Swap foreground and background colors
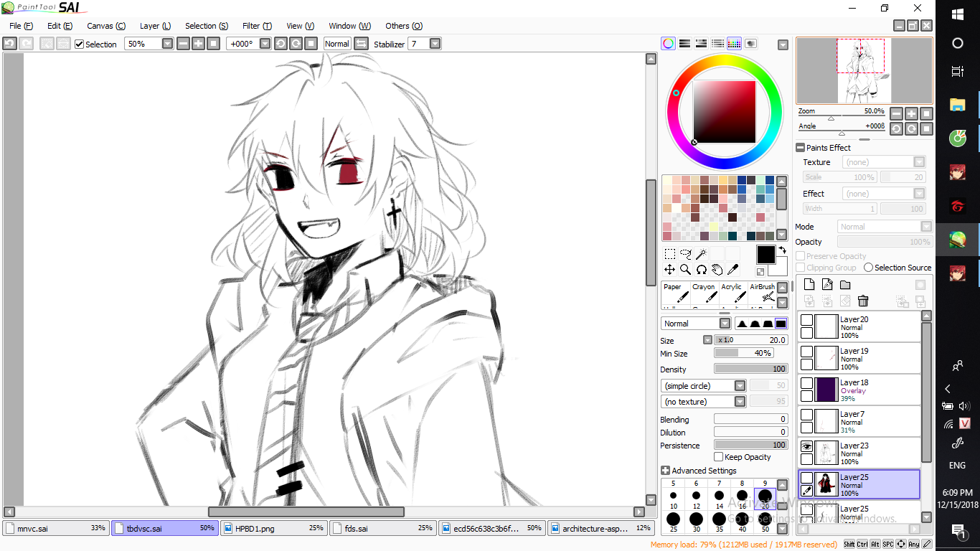This screenshot has height=551, width=980. tap(781, 249)
